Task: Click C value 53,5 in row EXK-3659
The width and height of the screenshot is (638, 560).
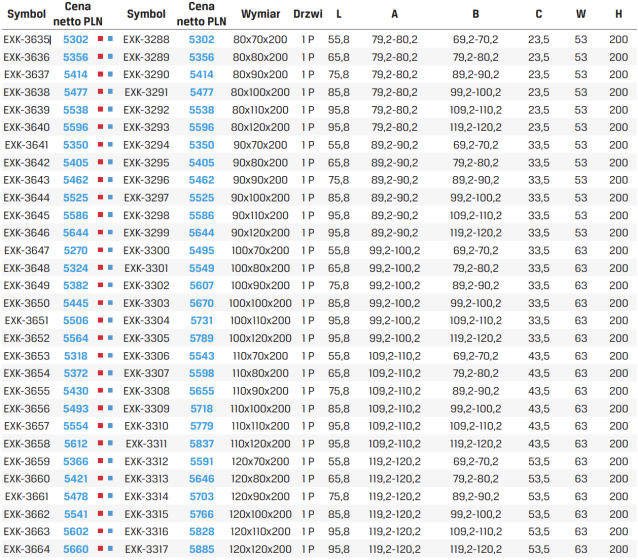Action: coord(539,461)
